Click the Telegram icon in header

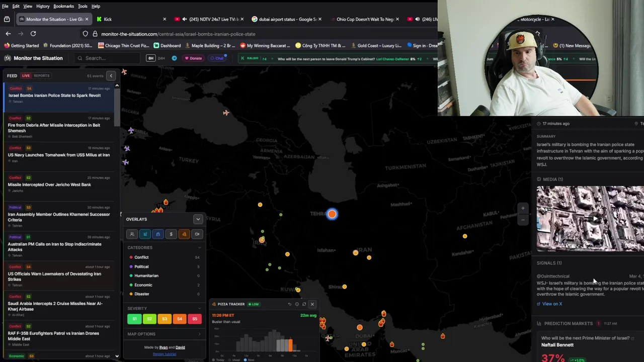(174, 58)
